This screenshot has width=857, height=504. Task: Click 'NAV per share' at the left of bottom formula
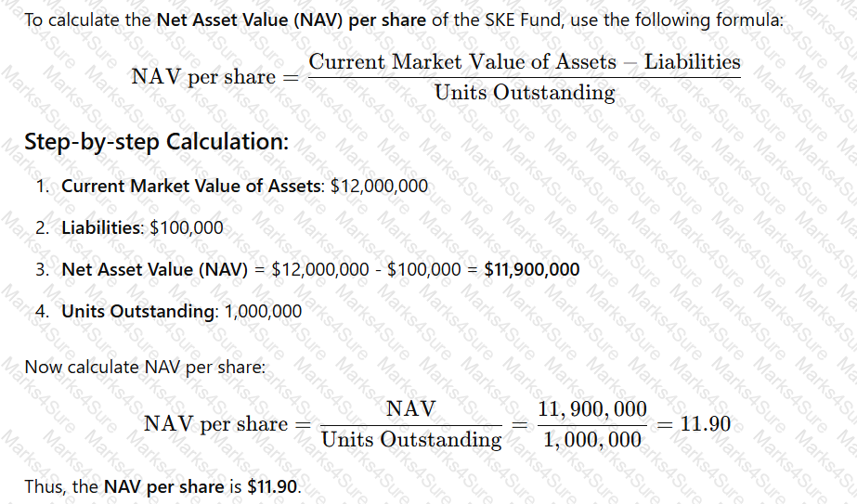click(216, 424)
